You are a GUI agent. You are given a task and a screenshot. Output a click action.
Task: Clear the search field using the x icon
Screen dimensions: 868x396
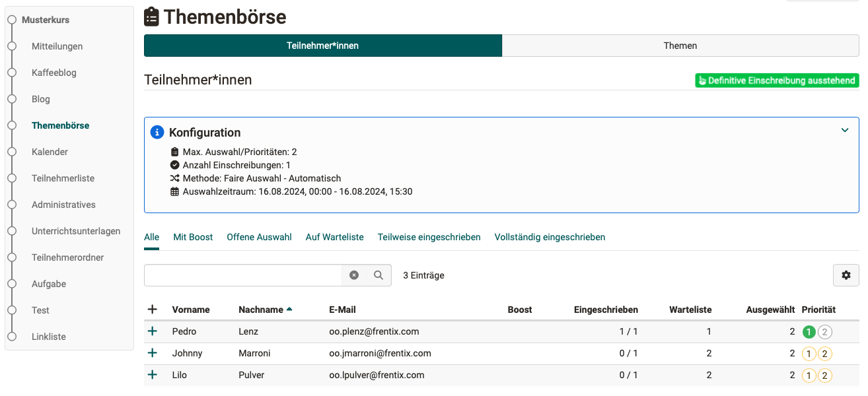point(354,275)
